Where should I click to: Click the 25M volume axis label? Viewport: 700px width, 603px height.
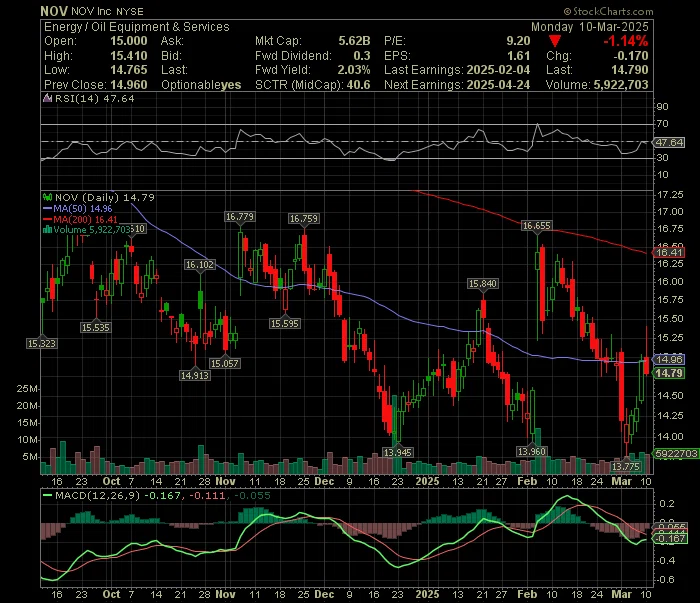(28, 389)
